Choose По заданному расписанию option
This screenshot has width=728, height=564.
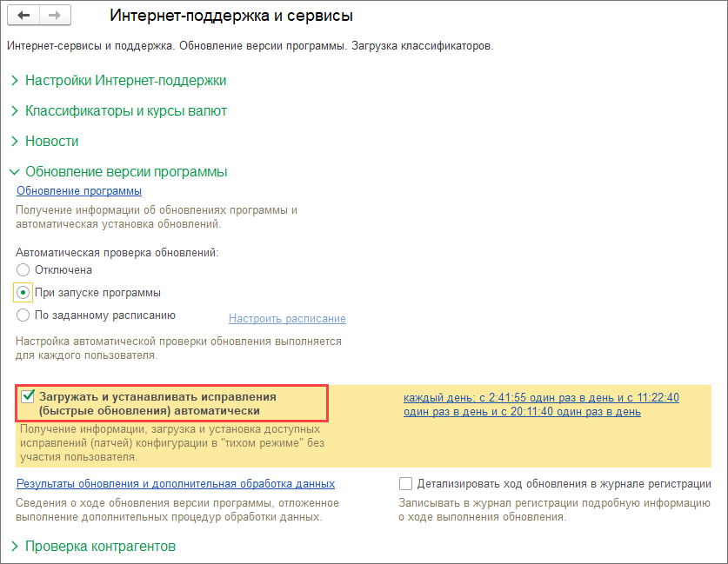pos(23,315)
